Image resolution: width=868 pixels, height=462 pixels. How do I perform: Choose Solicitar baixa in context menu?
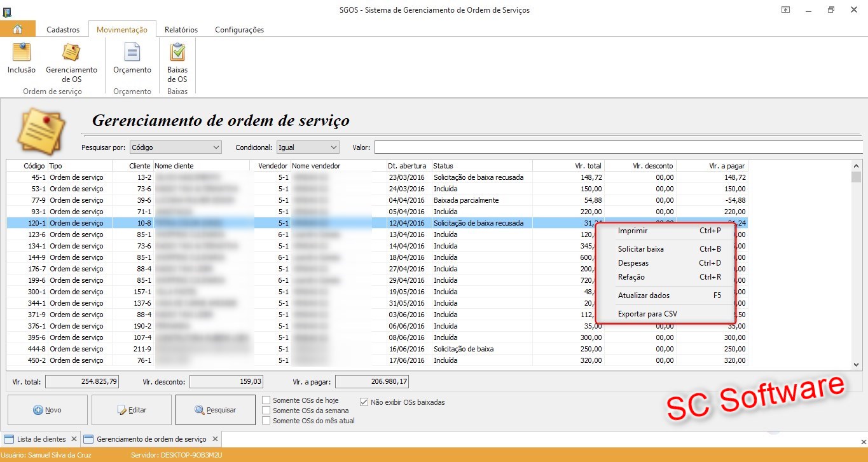point(666,249)
